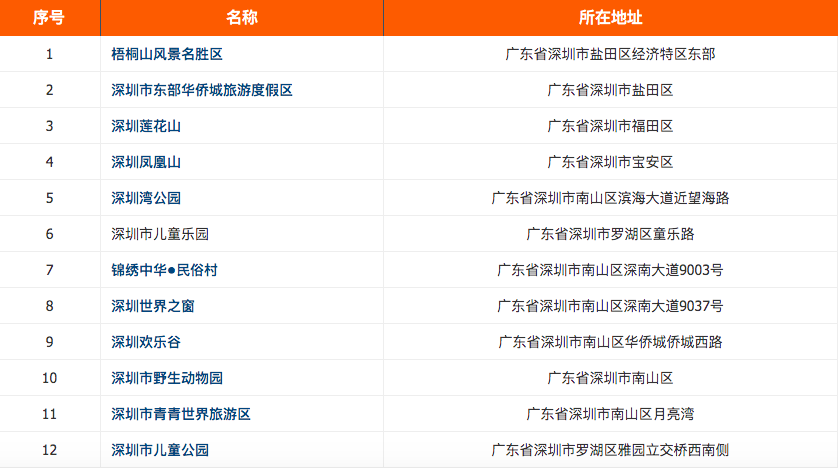Screen dimensions: 838x468
Task: Open the 深圳欢乐谷 link
Action: (x=146, y=342)
